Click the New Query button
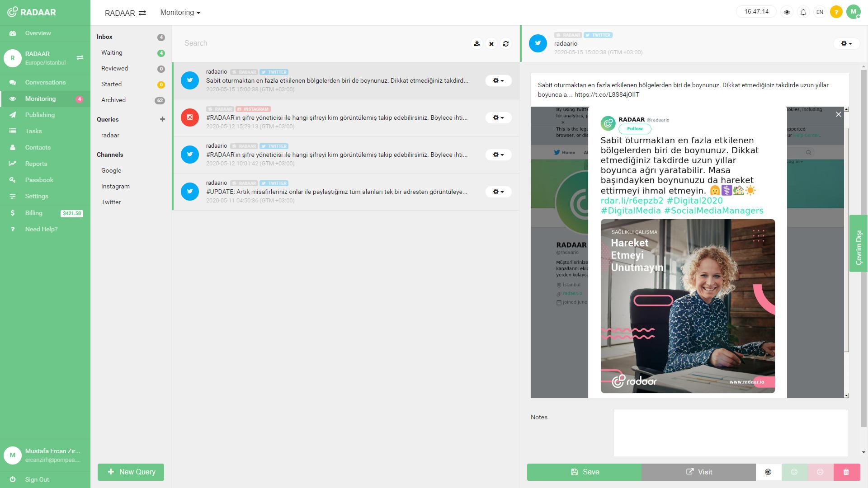Image resolution: width=868 pixels, height=488 pixels. 131,471
